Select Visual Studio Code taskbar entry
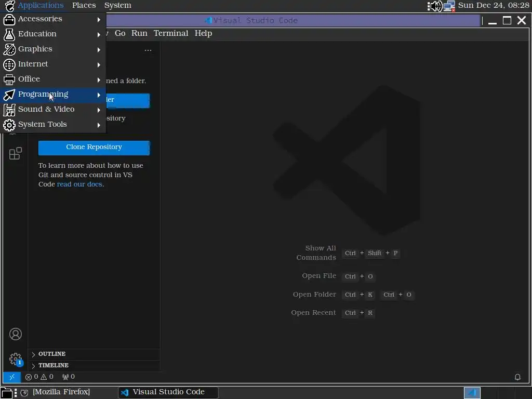Image resolution: width=532 pixels, height=399 pixels. pos(168,392)
